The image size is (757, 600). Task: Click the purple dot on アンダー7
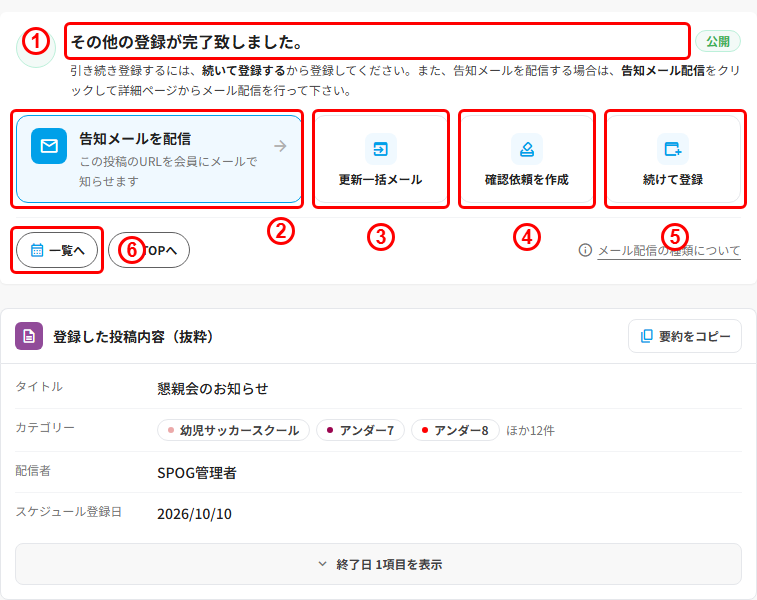click(x=330, y=430)
